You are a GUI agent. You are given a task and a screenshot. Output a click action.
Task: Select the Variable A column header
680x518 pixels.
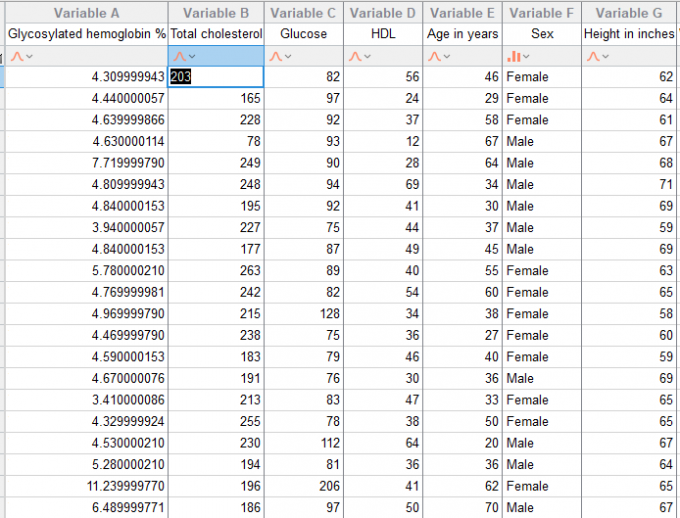click(x=86, y=13)
